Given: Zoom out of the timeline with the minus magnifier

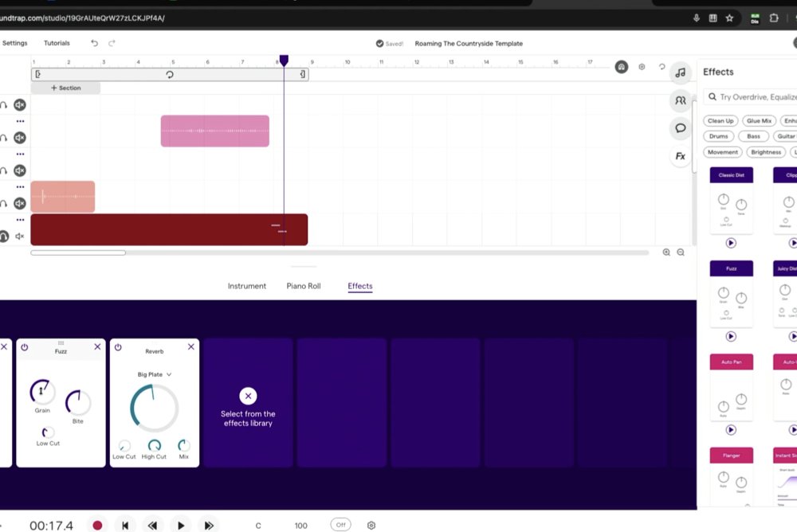Looking at the screenshot, I should (x=681, y=252).
